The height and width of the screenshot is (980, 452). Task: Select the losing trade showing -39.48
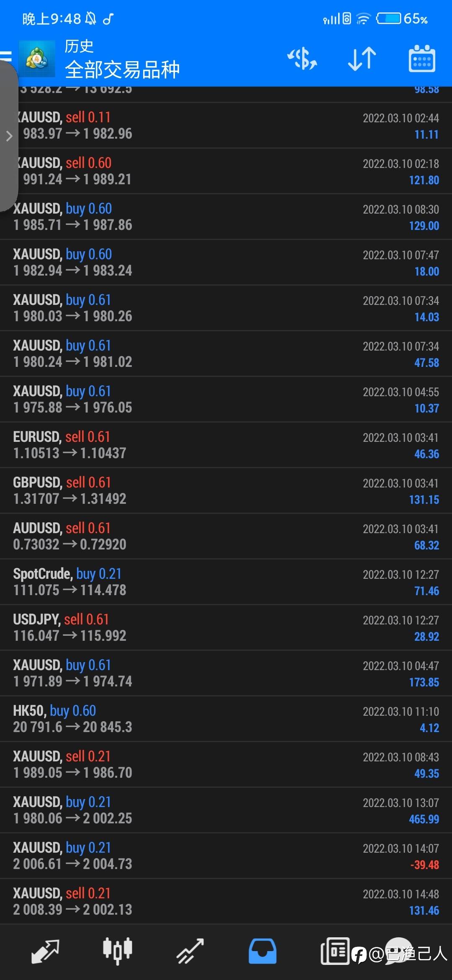click(226, 856)
